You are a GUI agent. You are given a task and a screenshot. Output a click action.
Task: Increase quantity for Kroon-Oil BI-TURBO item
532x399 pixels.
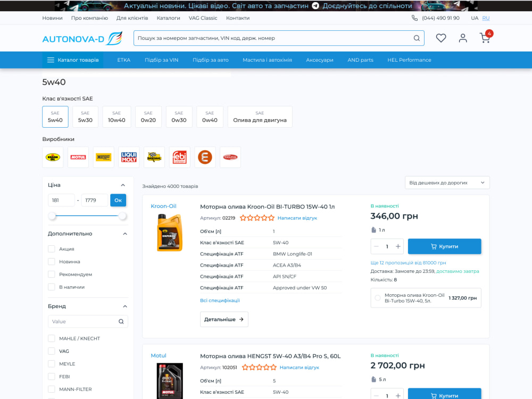tap(398, 247)
